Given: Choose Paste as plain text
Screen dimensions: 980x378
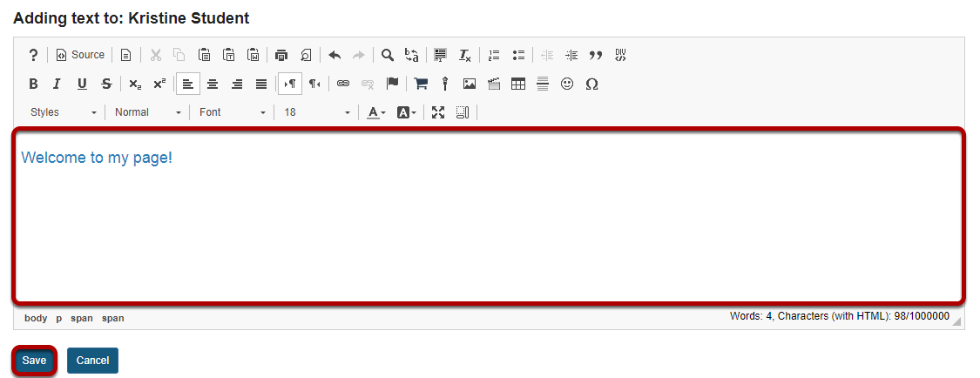Looking at the screenshot, I should (229, 55).
